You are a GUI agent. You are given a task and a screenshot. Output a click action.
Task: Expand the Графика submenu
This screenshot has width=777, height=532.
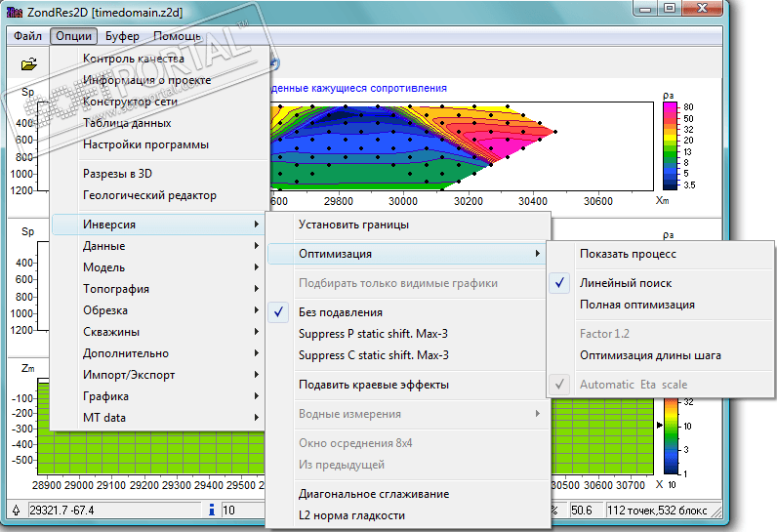[158, 396]
